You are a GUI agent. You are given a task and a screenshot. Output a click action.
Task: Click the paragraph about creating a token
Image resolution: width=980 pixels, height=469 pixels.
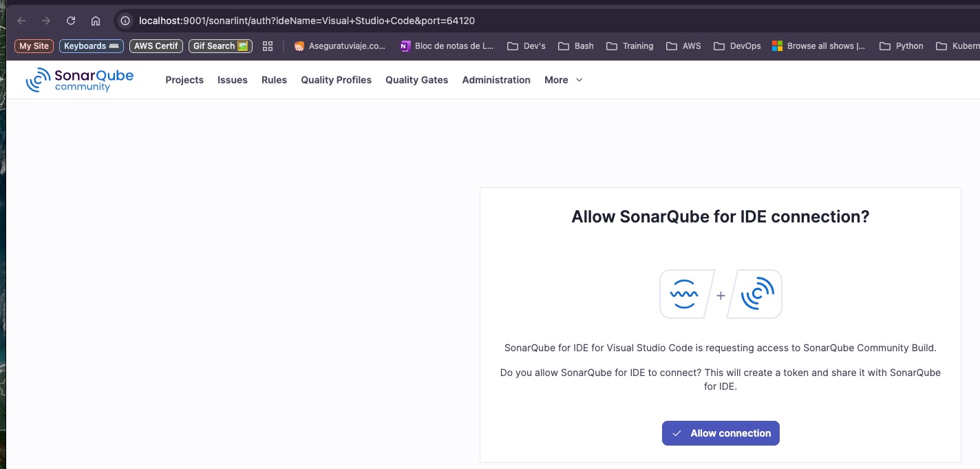pos(721,379)
